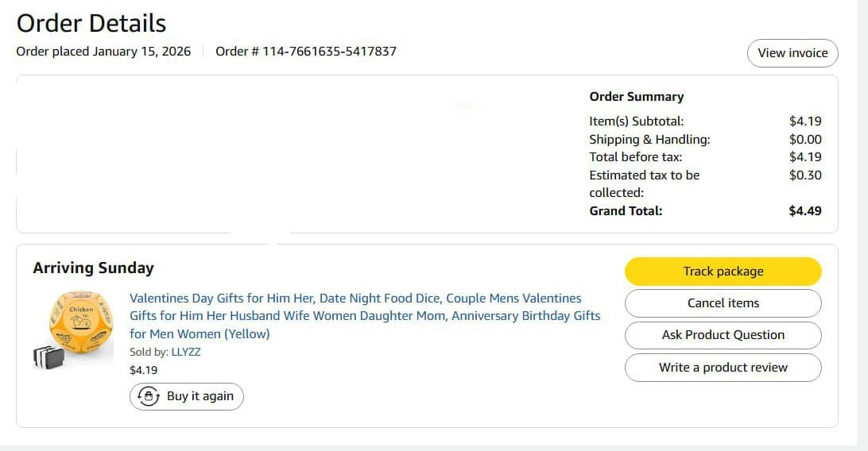Click the Buy it again label
This screenshot has height=451, width=868.
coord(200,396)
